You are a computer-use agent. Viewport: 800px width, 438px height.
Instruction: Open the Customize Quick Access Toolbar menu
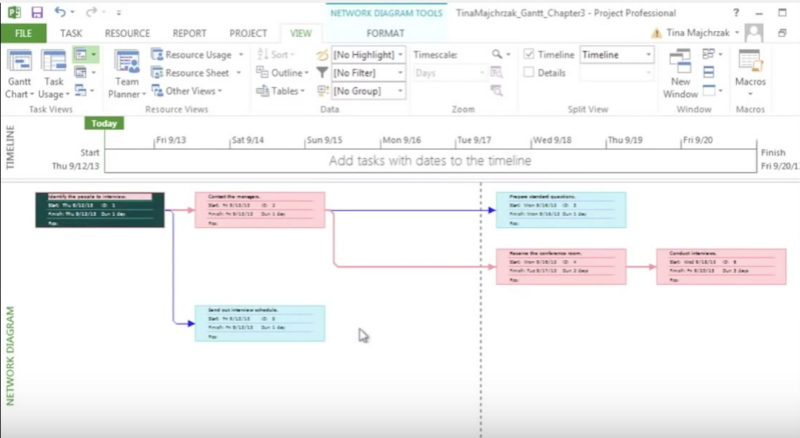tap(118, 12)
